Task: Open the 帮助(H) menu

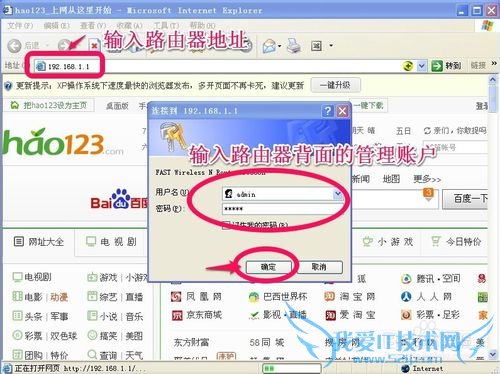Action: tap(203, 26)
